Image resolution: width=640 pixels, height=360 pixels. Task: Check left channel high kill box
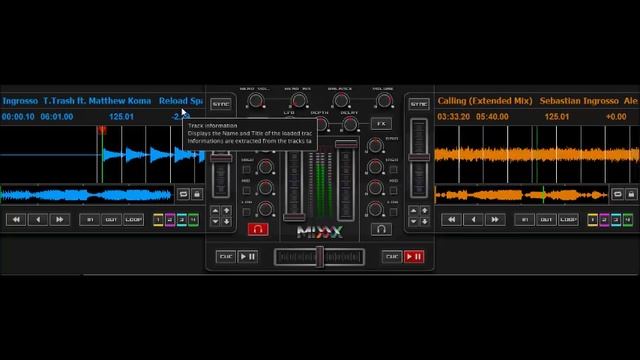[x=246, y=169]
